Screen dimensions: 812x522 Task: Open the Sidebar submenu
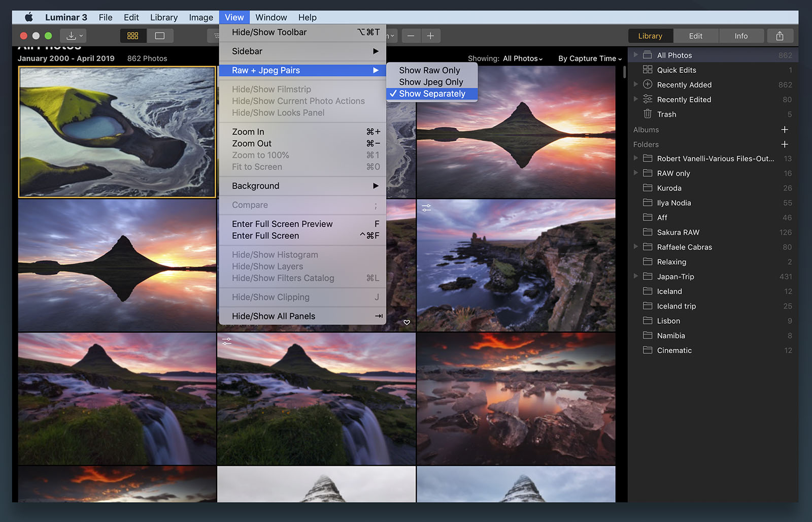pyautogui.click(x=302, y=51)
